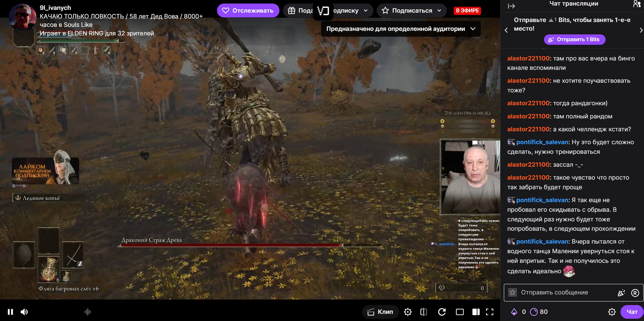644x321 pixels.
Task: Show the next Bits leaderboard slide
Action: coord(641,30)
